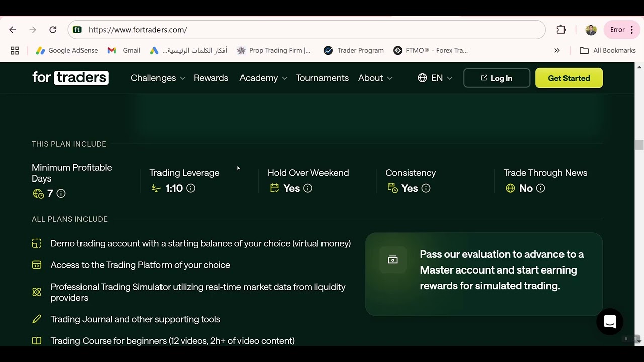Reload the page with refresh icon
This screenshot has width=644, height=362.
[53, 30]
